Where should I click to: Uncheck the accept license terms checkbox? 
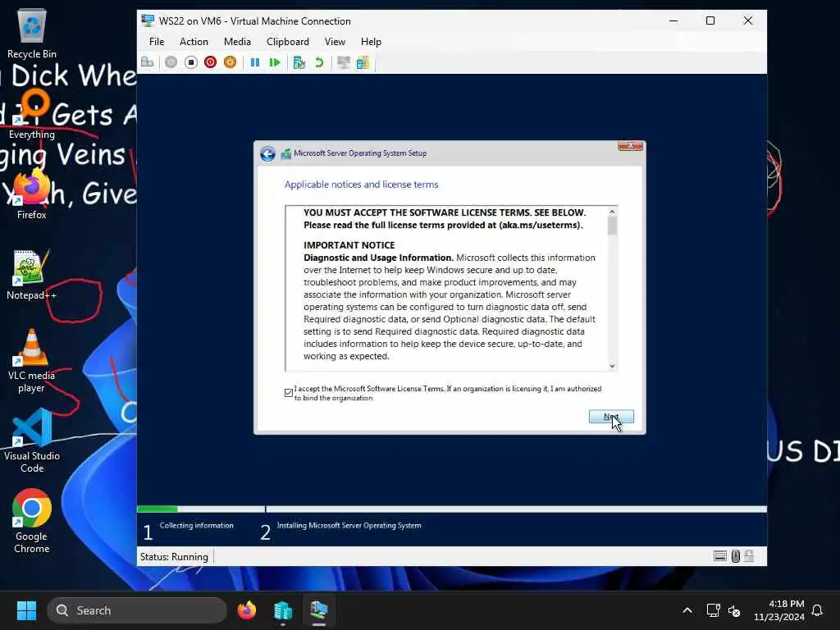[289, 393]
